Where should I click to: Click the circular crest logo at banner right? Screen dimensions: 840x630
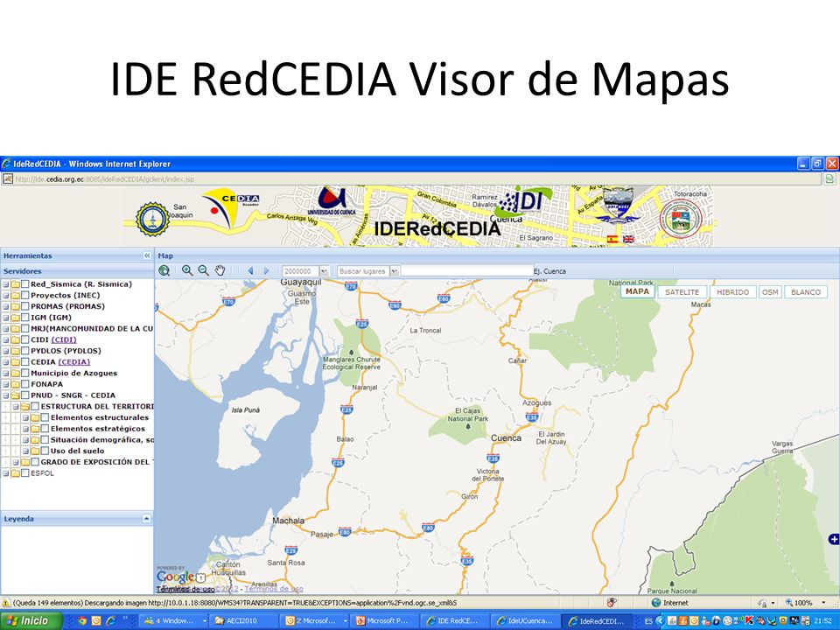click(681, 219)
